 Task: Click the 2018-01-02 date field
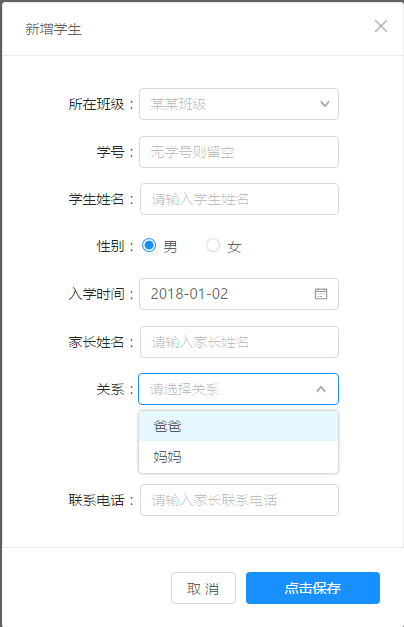[x=239, y=294]
